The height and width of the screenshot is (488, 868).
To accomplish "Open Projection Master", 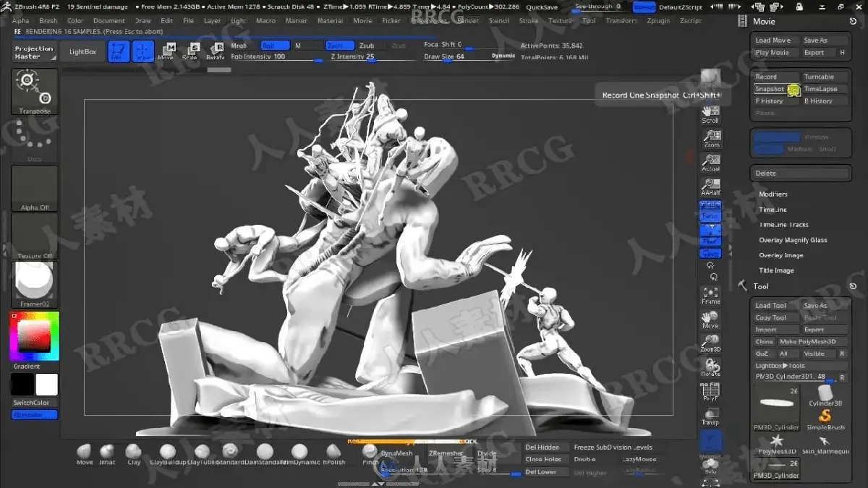I will click(x=34, y=53).
